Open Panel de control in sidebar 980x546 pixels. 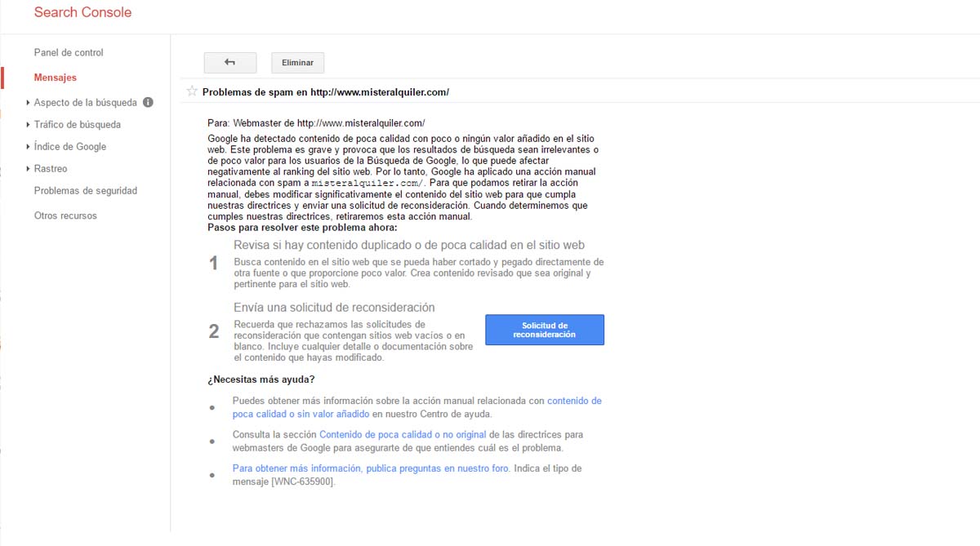[x=69, y=53]
